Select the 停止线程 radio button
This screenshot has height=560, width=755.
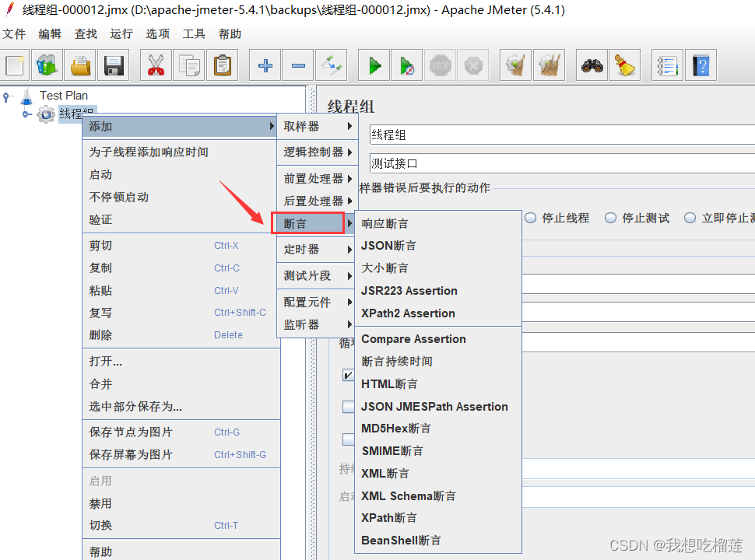(x=531, y=218)
